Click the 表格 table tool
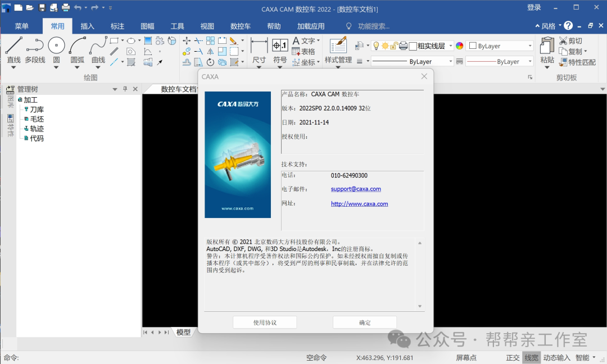Screen dimensions: 607x364 304,52
